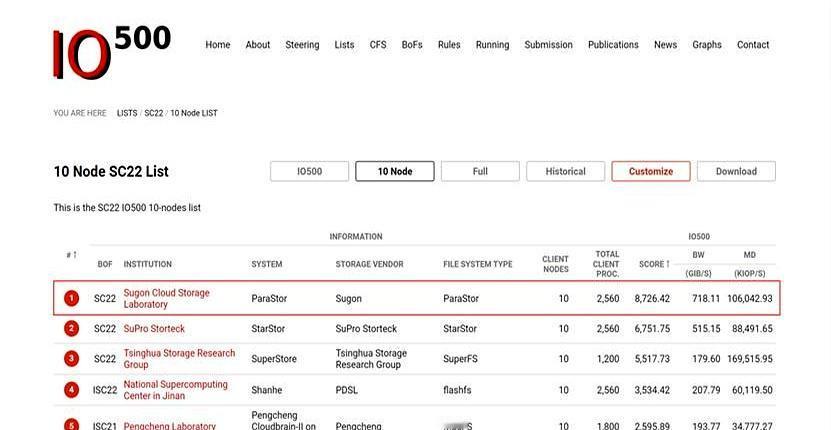Open the Historical list button
Image resolution: width=831 pixels, height=430 pixels.
pyautogui.click(x=565, y=171)
